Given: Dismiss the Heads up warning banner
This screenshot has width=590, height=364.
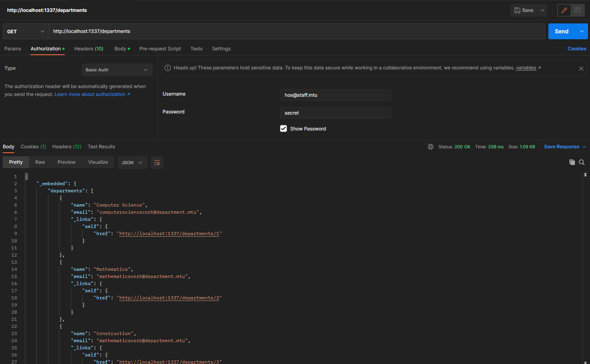Looking at the screenshot, I should [x=581, y=69].
